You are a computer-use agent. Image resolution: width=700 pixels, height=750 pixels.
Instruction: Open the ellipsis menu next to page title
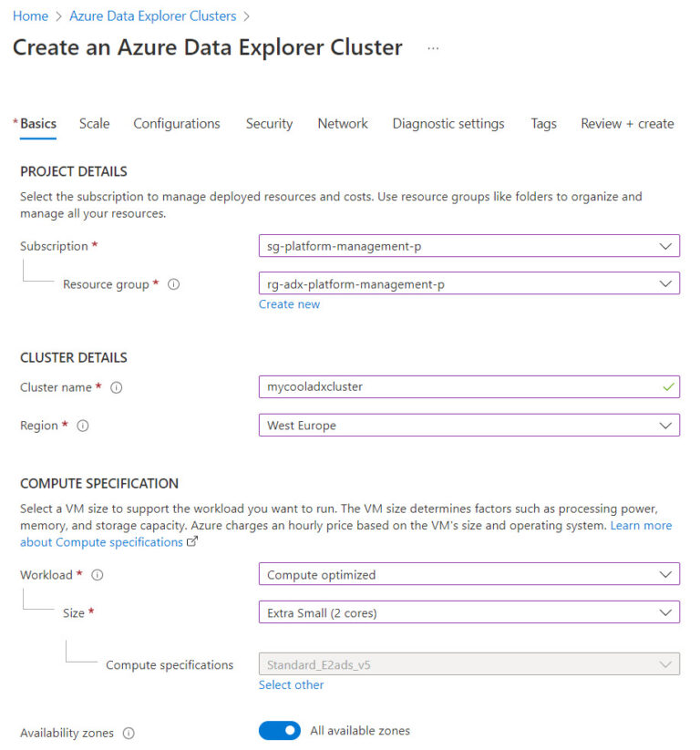pos(433,47)
